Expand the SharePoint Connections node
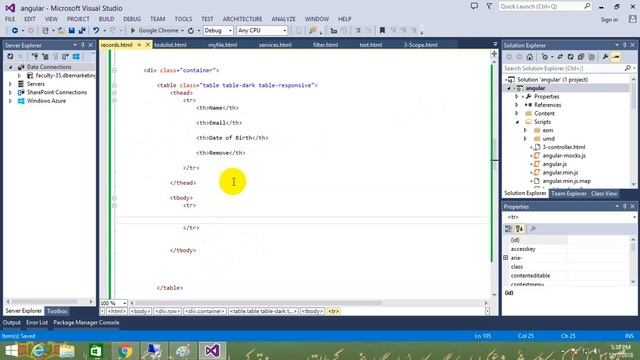The width and height of the screenshot is (640, 360). 10,92
